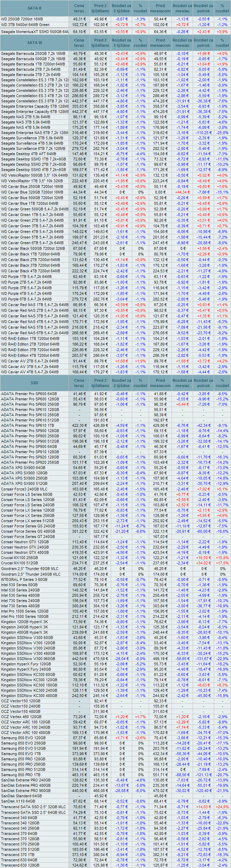Select Crucial MX100 512GB row name
The width and height of the screenshot is (231, 868).
[19, 563]
